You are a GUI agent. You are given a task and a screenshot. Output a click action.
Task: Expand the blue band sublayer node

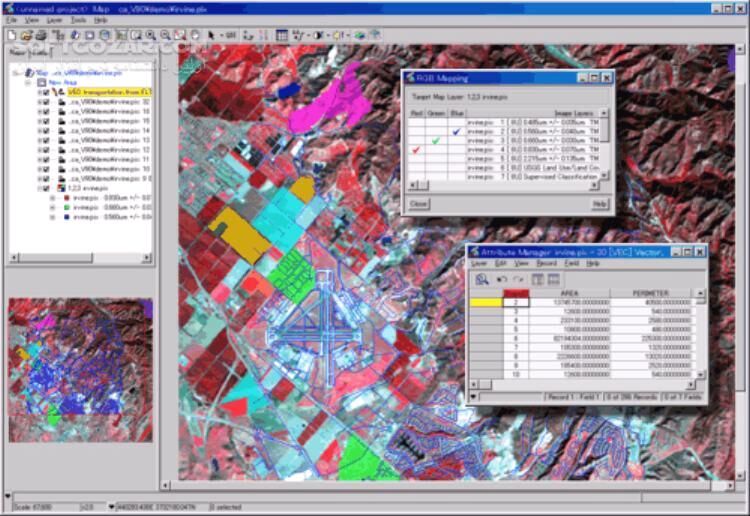click(53, 217)
